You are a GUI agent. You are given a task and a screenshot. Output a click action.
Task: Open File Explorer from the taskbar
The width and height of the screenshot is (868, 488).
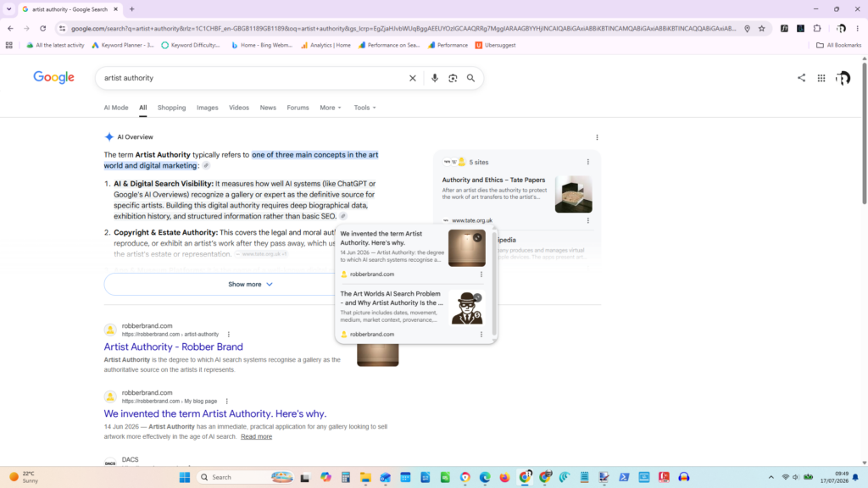(x=365, y=477)
